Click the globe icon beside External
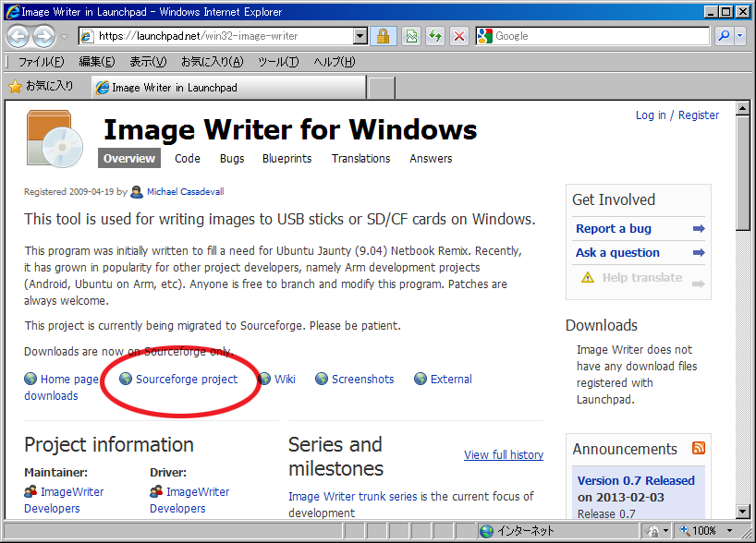 click(x=421, y=379)
